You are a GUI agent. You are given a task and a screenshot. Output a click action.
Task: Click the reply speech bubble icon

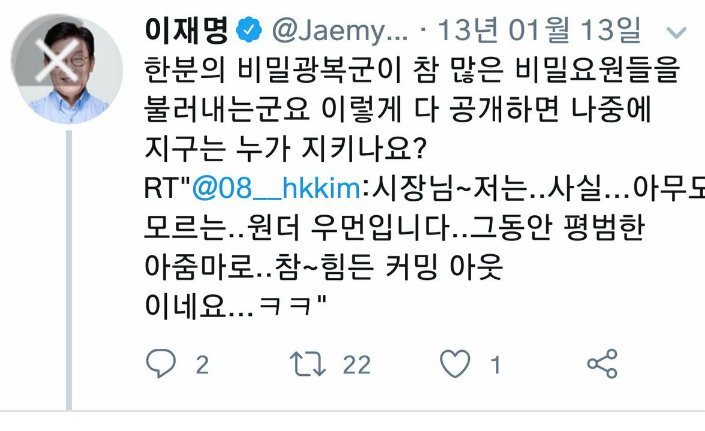coord(161,363)
